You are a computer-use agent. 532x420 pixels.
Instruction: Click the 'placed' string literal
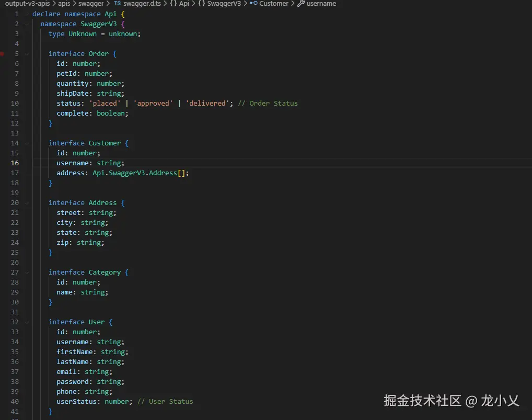point(105,103)
